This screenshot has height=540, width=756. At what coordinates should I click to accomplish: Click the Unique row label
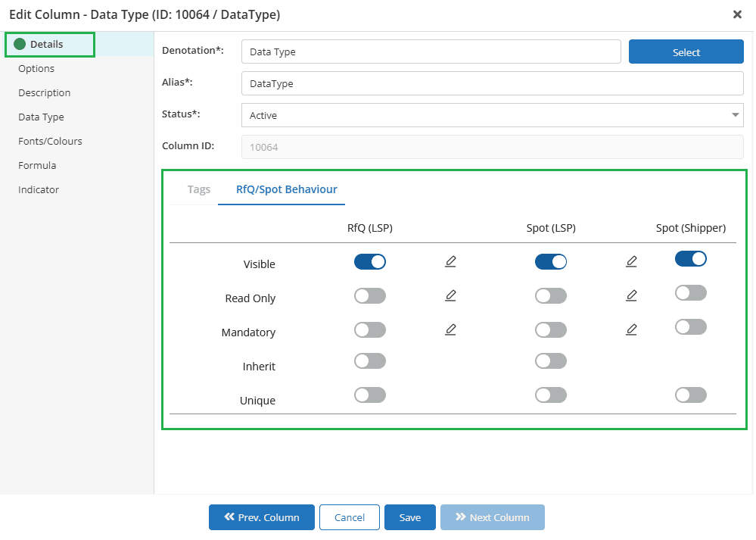[x=257, y=401]
